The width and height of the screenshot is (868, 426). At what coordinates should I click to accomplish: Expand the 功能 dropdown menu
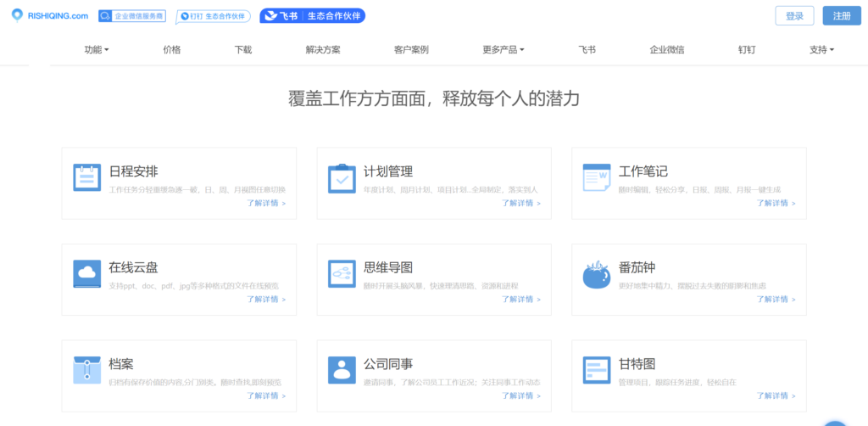pyautogui.click(x=97, y=50)
